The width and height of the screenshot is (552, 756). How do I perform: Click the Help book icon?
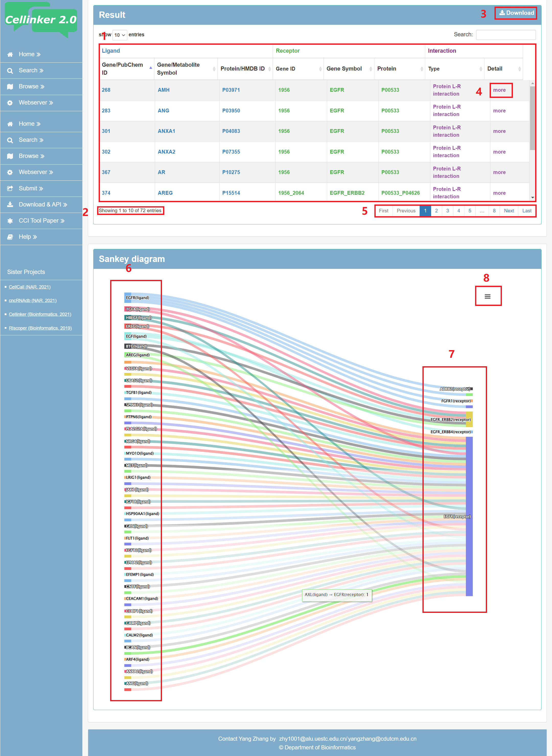pyautogui.click(x=10, y=237)
